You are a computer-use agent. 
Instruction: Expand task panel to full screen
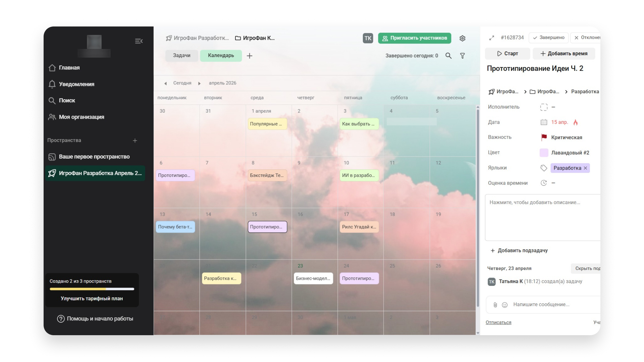tap(491, 38)
